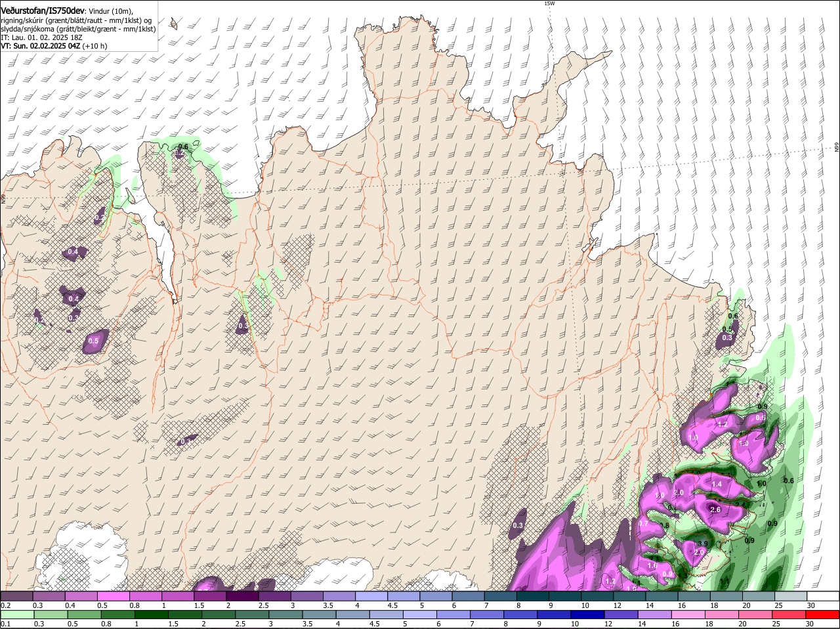Pick the dark purple upper swatch starting at 2

(x=243, y=596)
